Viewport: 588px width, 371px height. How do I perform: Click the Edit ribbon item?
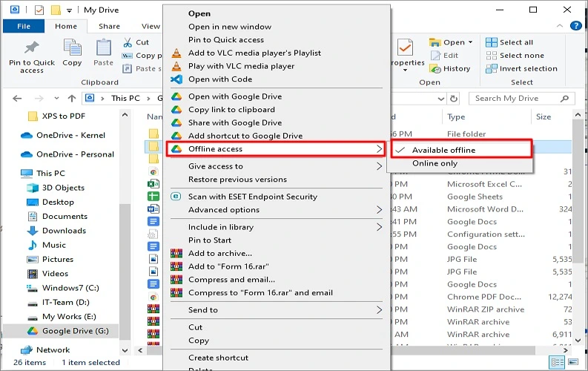pyautogui.click(x=445, y=56)
